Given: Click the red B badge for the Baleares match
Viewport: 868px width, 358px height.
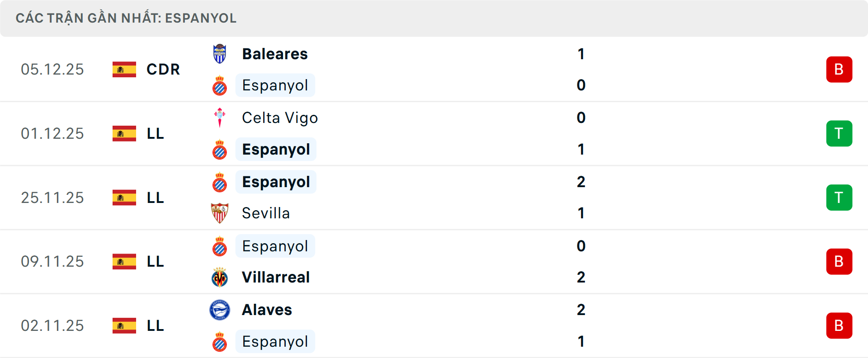Looking at the screenshot, I should [x=839, y=69].
